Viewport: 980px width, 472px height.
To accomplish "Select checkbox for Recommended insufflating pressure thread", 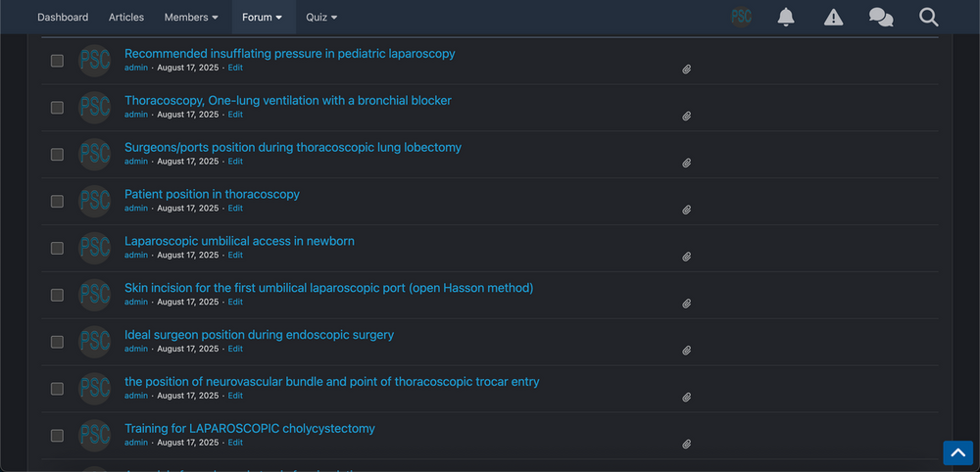I will click(x=57, y=61).
